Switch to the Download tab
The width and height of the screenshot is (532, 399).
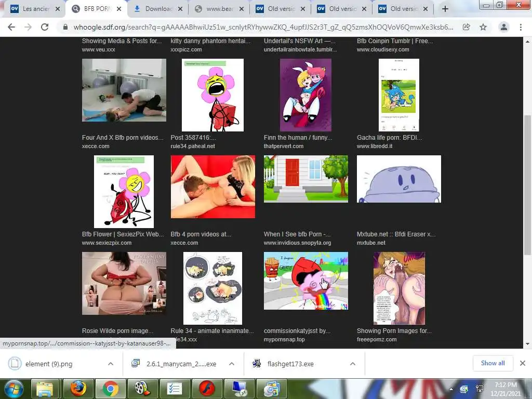[x=159, y=9]
